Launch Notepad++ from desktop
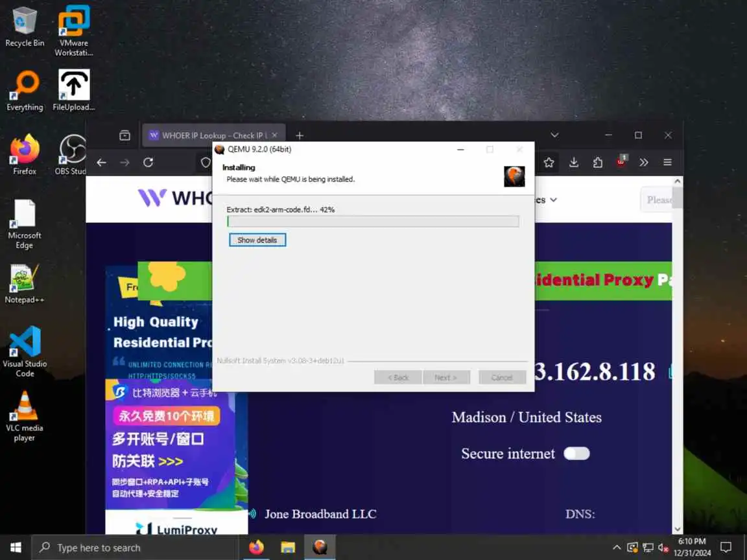This screenshot has width=747, height=560. pyautogui.click(x=24, y=284)
